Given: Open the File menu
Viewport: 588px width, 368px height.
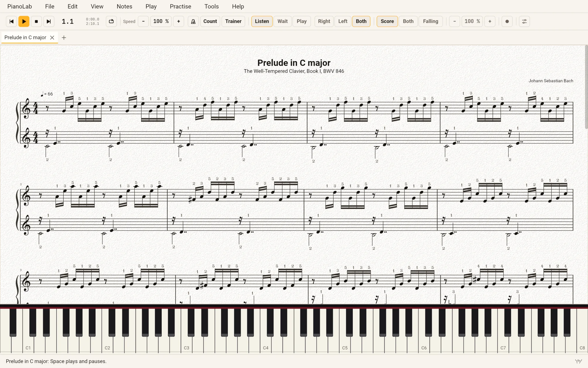Looking at the screenshot, I should click(x=50, y=6).
